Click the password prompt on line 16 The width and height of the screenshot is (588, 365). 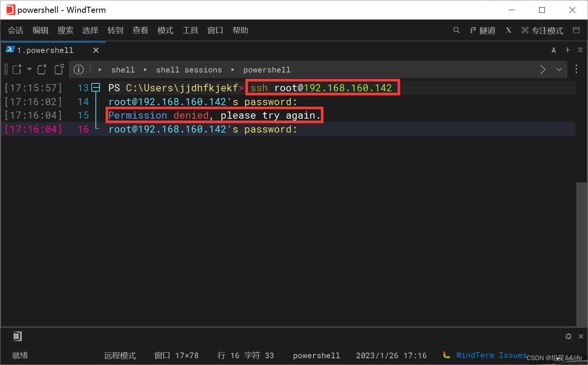tap(203, 129)
